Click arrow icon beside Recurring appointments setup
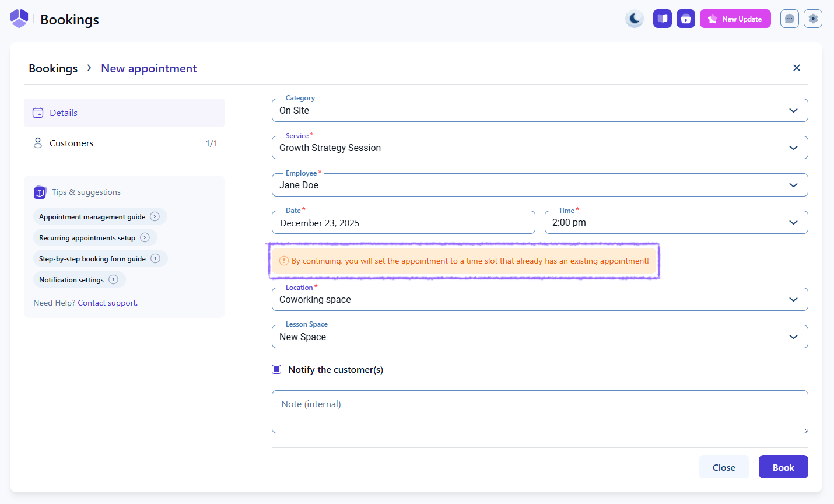Viewport: 834px width, 504px height. (x=145, y=237)
